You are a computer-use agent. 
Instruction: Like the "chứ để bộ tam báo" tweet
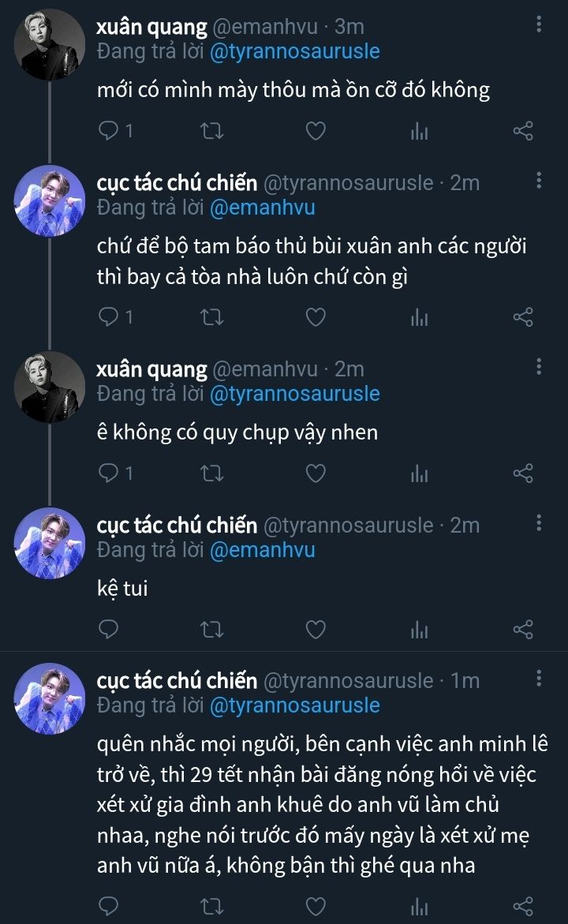point(316,316)
